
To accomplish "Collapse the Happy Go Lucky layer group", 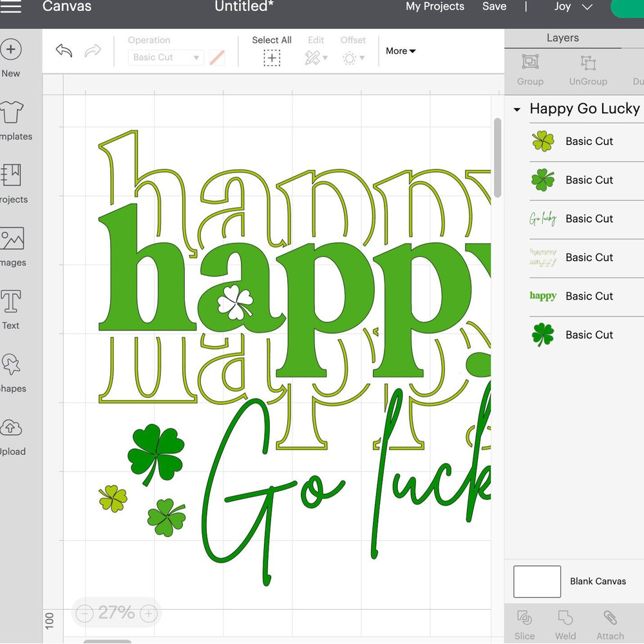I will click(516, 109).
